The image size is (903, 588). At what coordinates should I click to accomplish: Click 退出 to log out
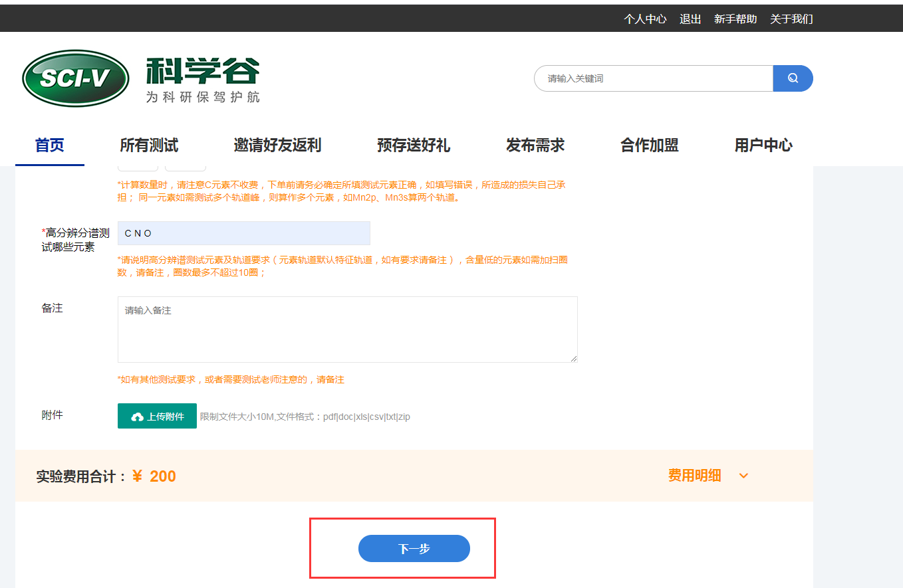click(x=690, y=19)
